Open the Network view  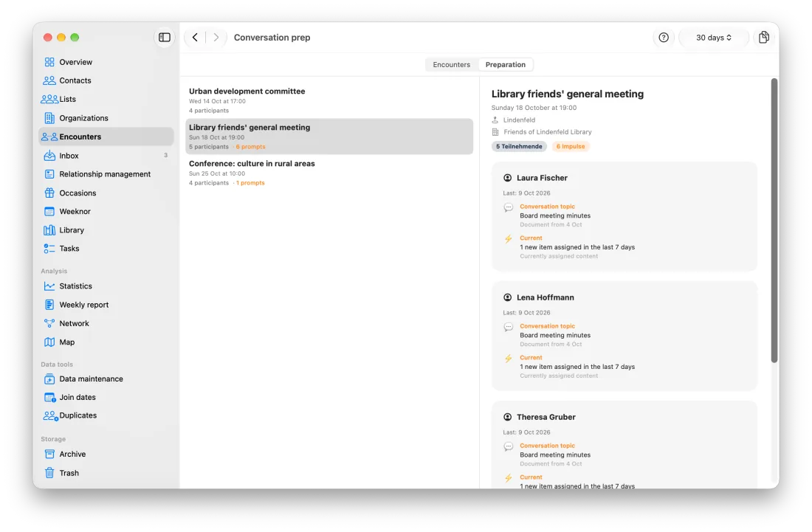pyautogui.click(x=106, y=323)
